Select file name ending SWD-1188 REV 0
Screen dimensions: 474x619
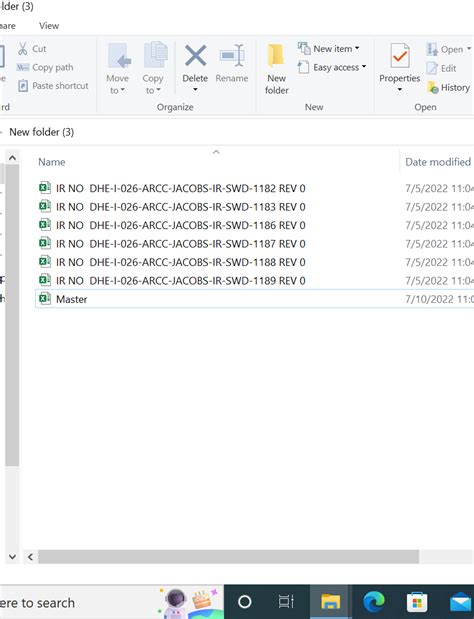[181, 262]
